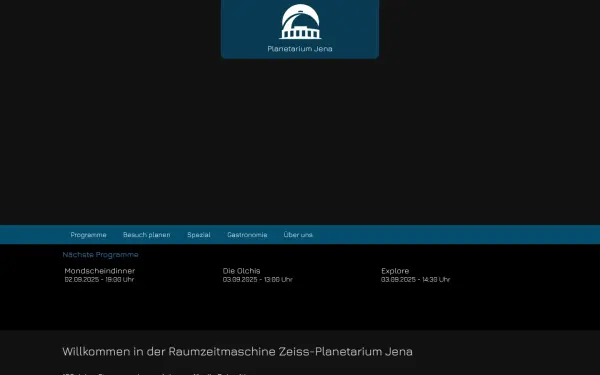
Task: Open the Explore programme link
Action: (395, 271)
